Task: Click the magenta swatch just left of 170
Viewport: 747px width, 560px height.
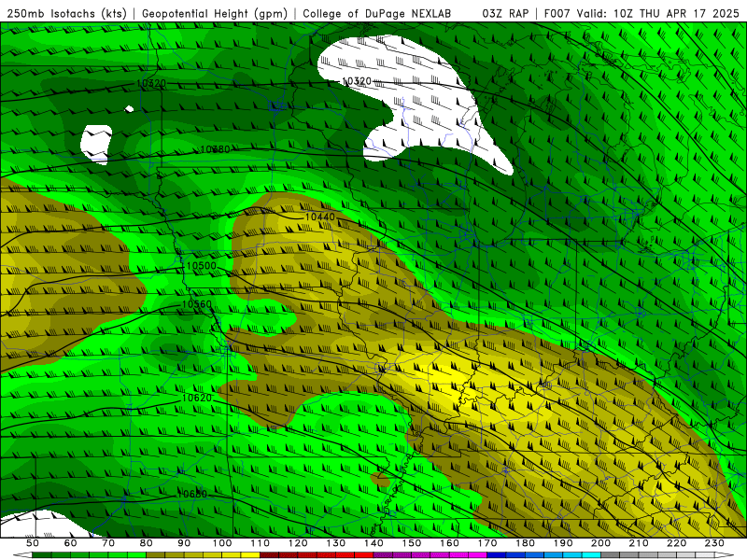Action: 478,555
